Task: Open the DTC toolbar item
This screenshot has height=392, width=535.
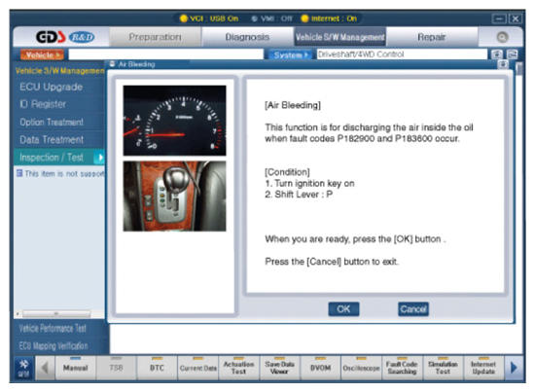Action: (x=157, y=368)
